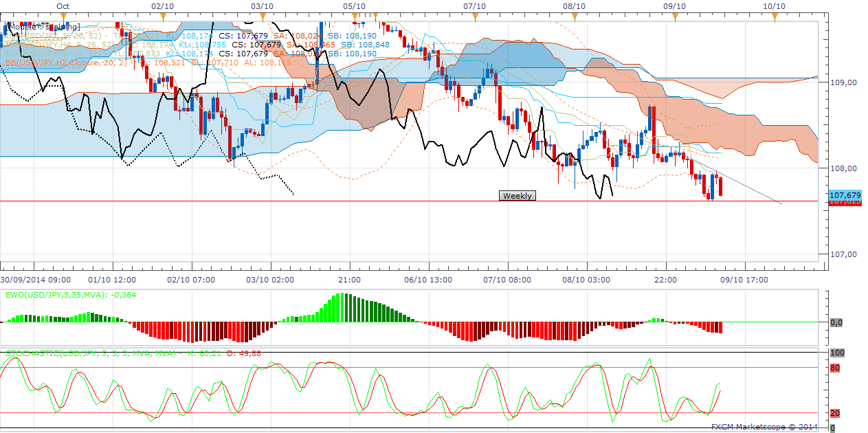Click the 109,00 price axis label

point(843,82)
